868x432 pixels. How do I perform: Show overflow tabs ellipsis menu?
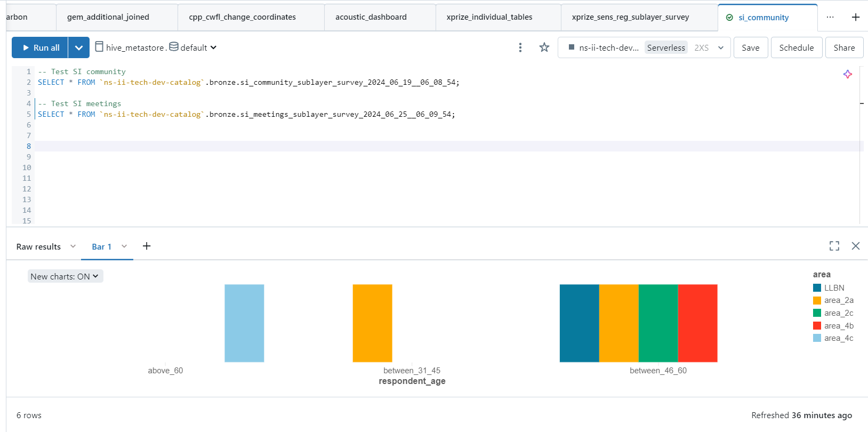[x=830, y=17]
